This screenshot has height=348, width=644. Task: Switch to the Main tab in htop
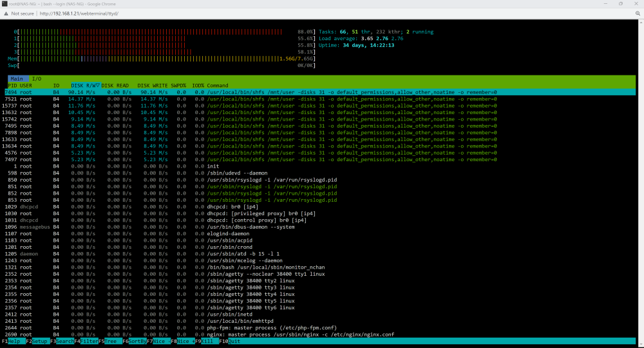pyautogui.click(x=17, y=79)
